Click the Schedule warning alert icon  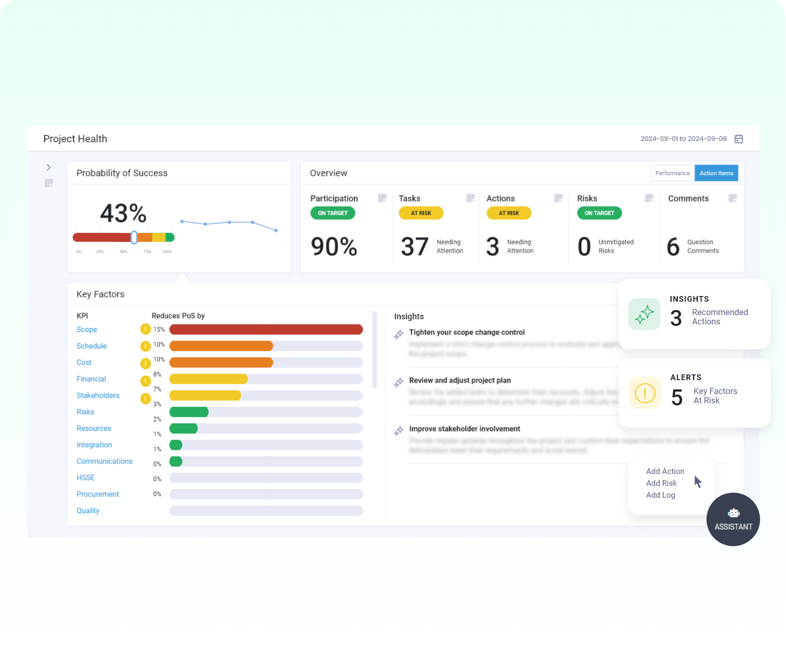145,346
